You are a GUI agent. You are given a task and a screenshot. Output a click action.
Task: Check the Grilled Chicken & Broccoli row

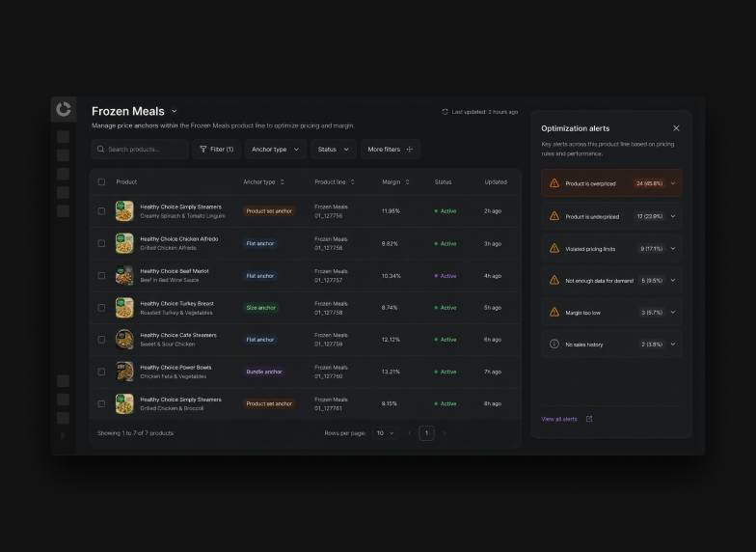tap(101, 403)
